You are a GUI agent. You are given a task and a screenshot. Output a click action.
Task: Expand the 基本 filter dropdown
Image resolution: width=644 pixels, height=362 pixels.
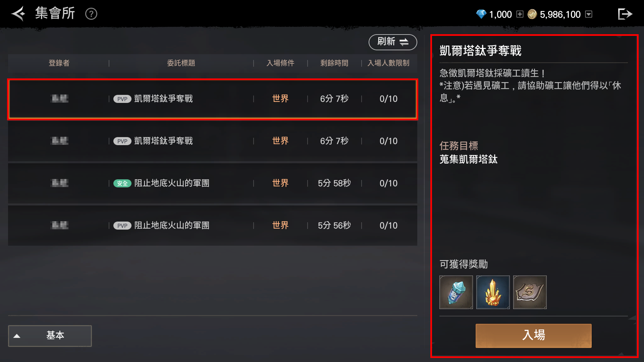[x=50, y=336]
